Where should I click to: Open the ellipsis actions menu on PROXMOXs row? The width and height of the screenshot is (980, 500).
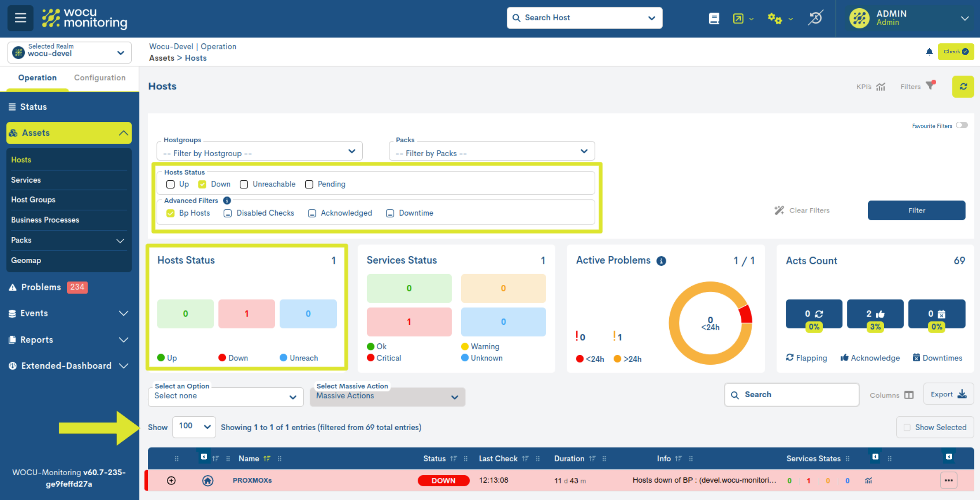[948, 480]
